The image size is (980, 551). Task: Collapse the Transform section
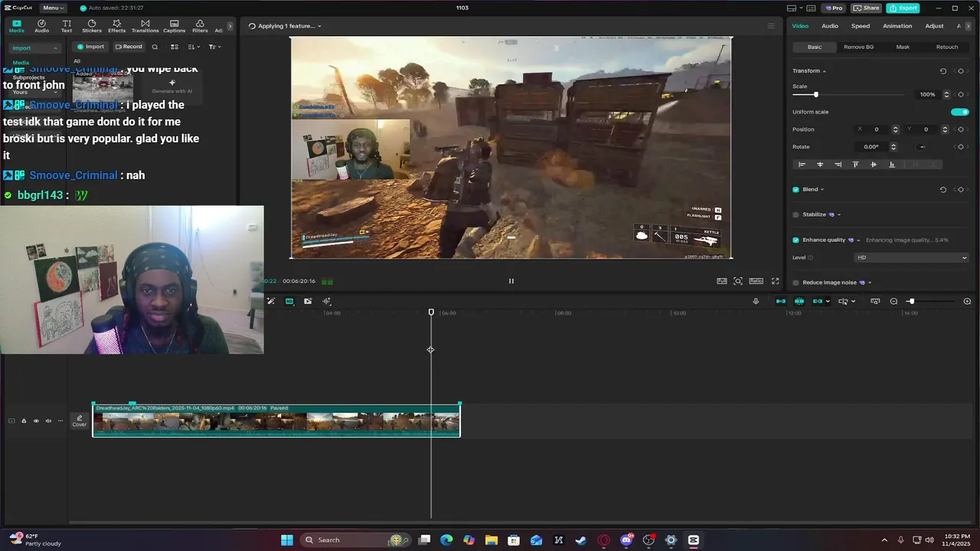tap(824, 71)
